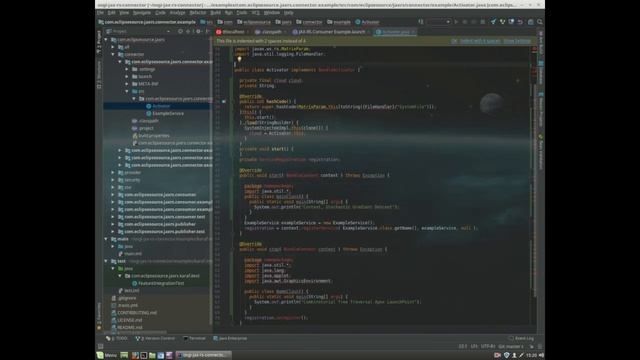Toggle the Project tool window side tab

(x=99, y=42)
